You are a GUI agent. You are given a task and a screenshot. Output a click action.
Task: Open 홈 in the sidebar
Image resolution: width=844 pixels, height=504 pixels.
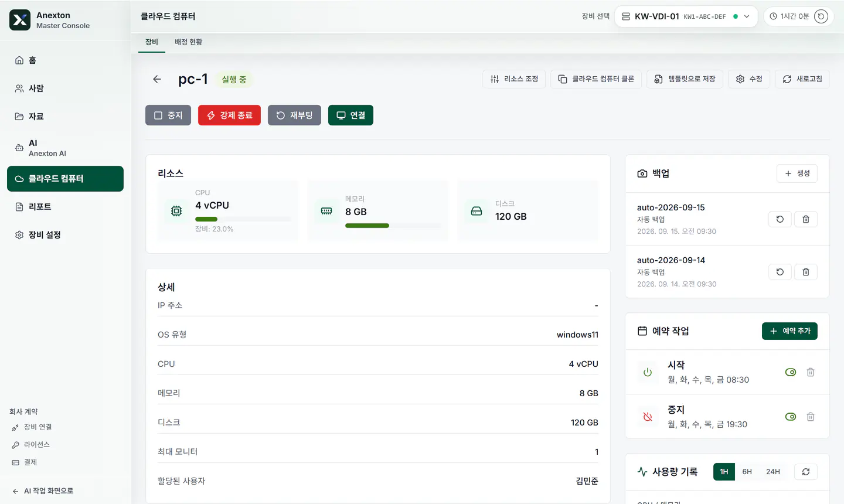pos(65,60)
